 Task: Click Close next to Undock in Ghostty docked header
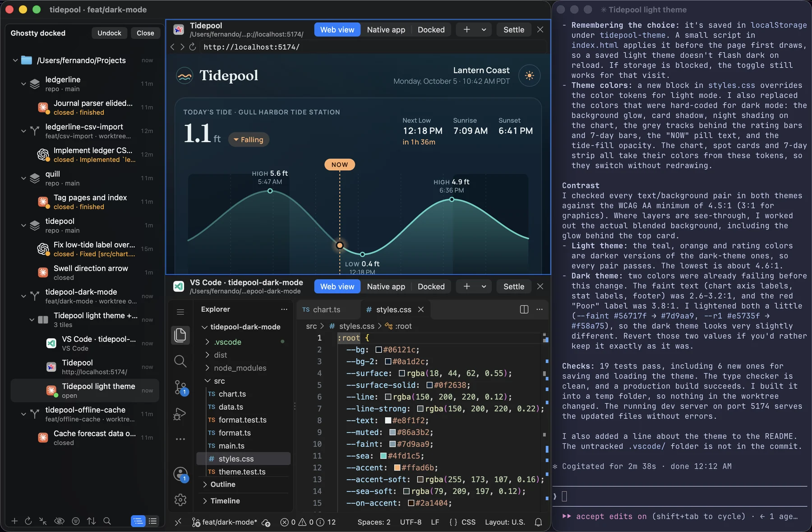click(x=145, y=33)
